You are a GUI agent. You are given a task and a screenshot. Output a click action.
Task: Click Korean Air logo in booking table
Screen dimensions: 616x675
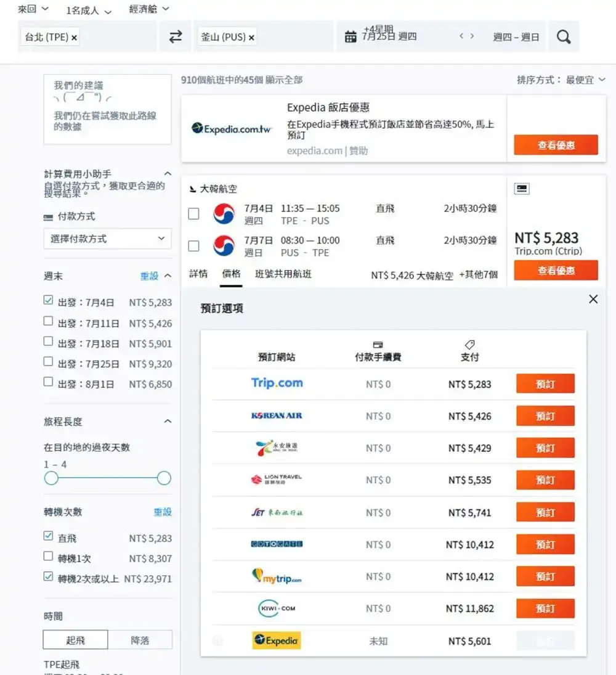coord(277,415)
